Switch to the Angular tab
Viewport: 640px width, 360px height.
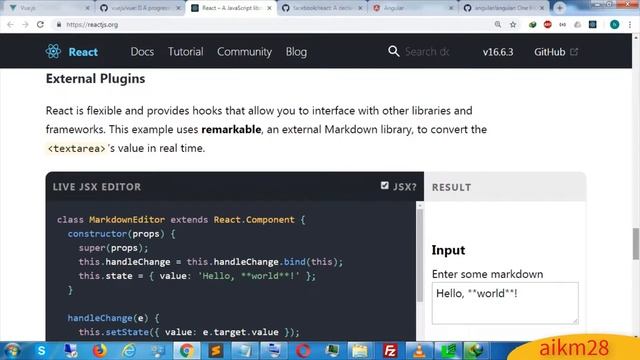click(413, 8)
